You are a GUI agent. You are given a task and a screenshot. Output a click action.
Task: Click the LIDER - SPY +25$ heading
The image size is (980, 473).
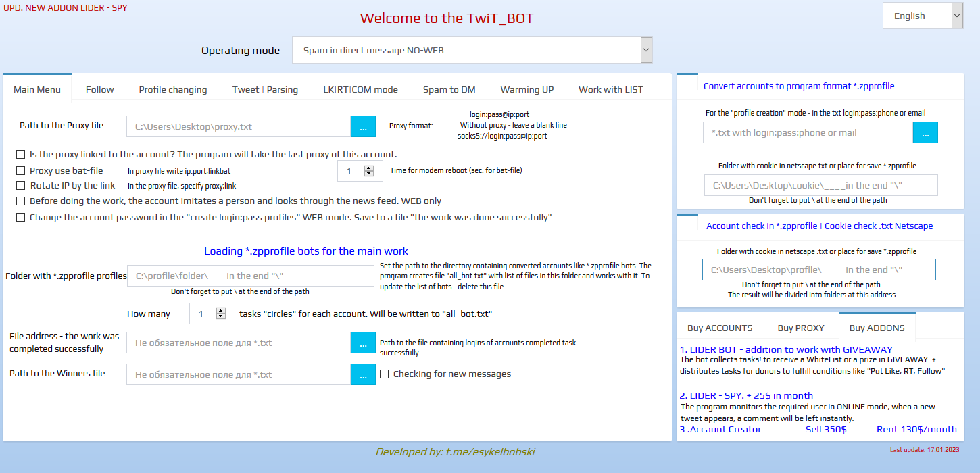pyautogui.click(x=746, y=395)
